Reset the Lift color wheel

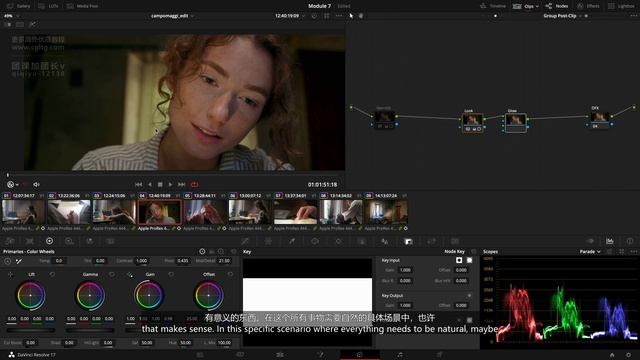click(52, 275)
